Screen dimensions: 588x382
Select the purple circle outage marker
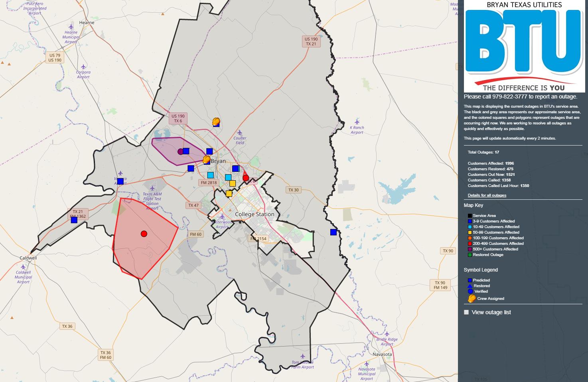pos(180,152)
